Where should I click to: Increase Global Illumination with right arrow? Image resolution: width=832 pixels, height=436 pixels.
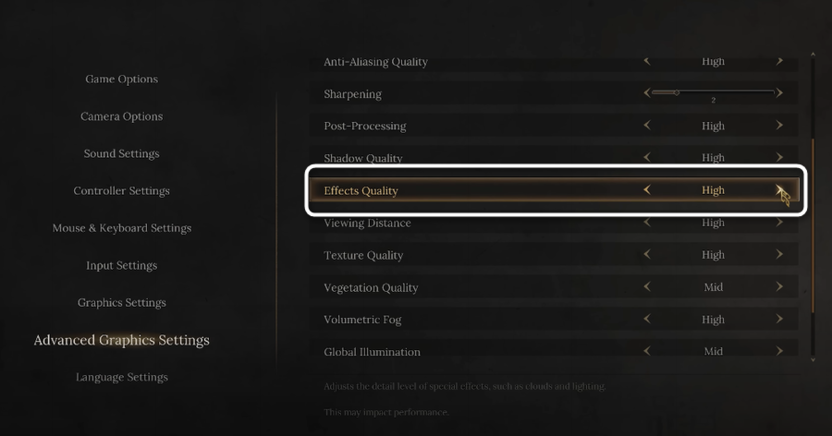[x=779, y=352]
